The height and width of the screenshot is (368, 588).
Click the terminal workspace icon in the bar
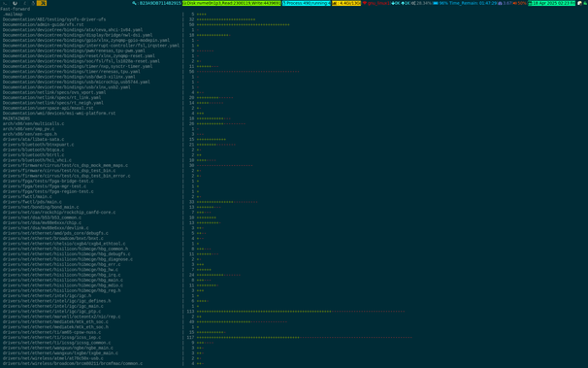click(x=5, y=3)
